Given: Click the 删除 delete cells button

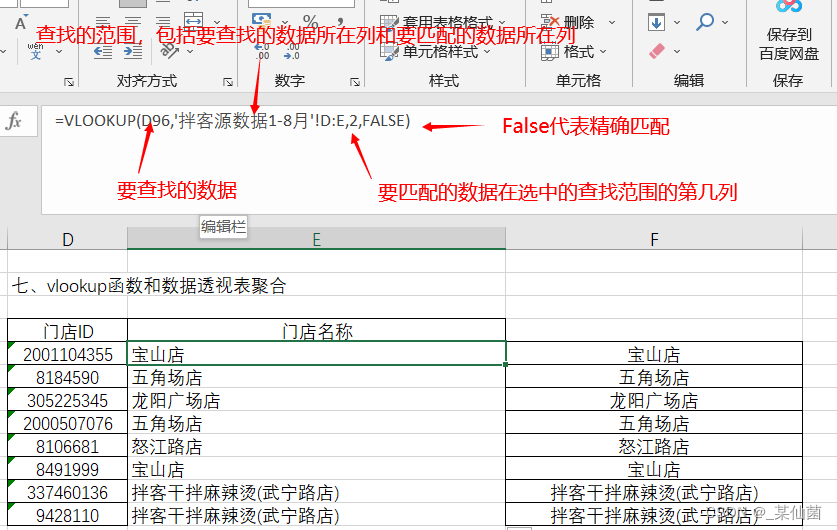Looking at the screenshot, I should pyautogui.click(x=568, y=22).
